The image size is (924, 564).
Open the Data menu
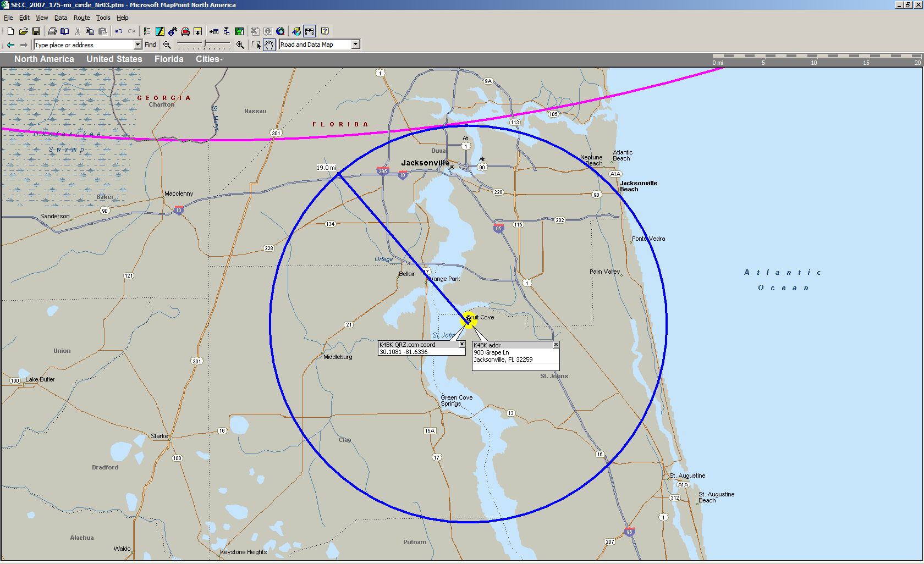61,18
